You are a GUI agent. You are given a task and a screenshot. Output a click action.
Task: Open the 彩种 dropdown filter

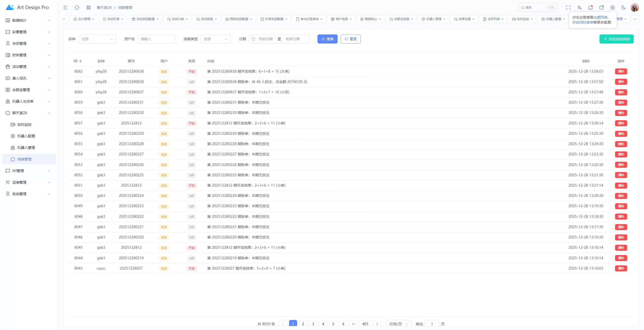click(x=97, y=39)
